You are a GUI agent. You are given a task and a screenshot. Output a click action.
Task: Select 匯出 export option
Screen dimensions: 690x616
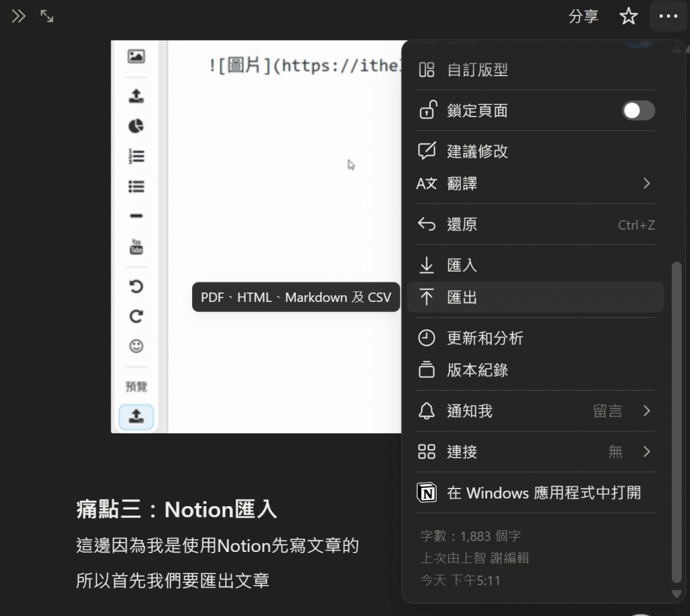point(535,297)
